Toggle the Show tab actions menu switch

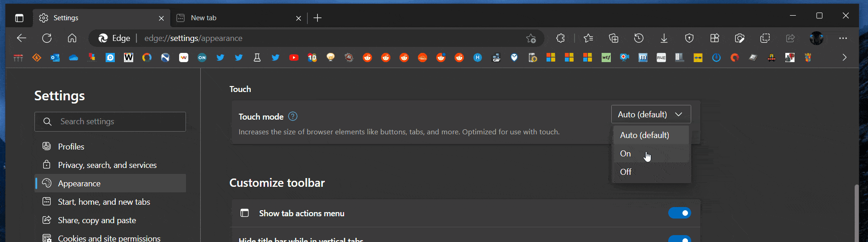click(680, 213)
